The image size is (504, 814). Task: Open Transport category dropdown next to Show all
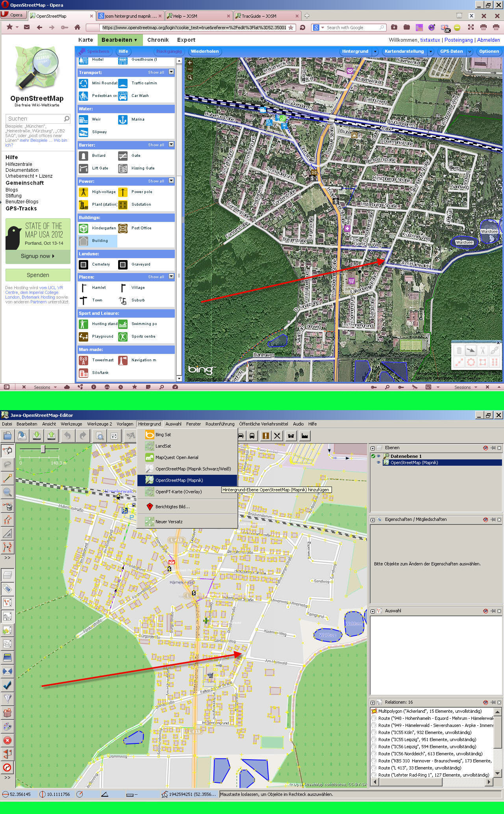point(171,72)
